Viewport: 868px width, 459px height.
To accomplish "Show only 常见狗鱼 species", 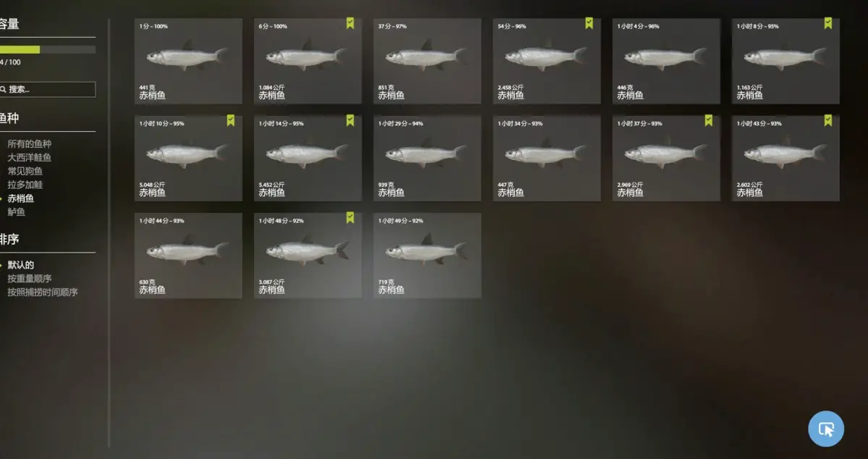I will tap(25, 171).
